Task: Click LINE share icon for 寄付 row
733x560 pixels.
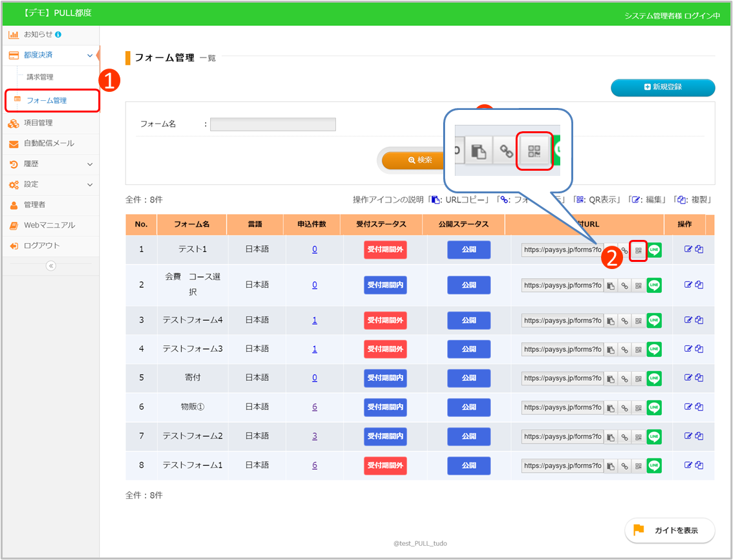Action: click(654, 378)
